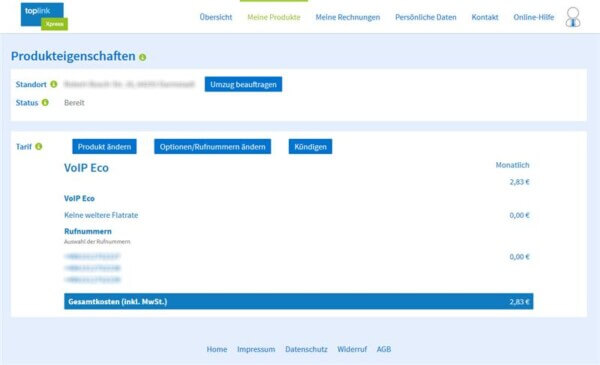This screenshot has width=600, height=365.
Task: Click Optionen/Rufnummern ändern button
Action: tap(212, 147)
